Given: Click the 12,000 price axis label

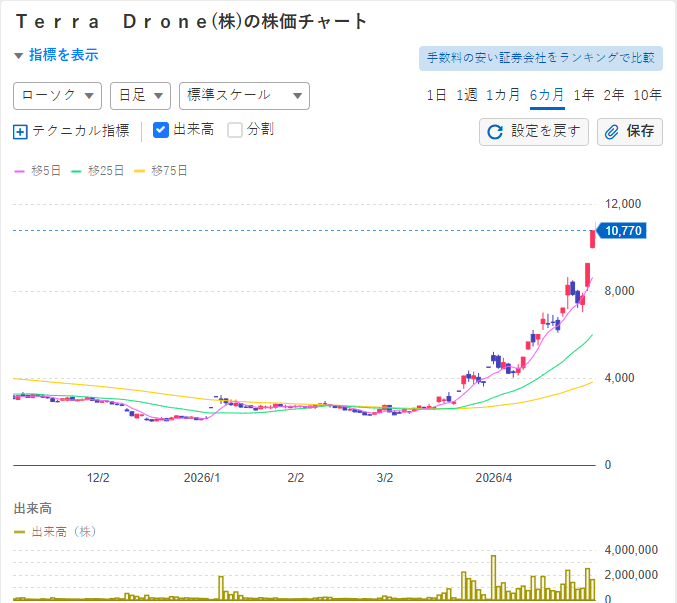Looking at the screenshot, I should point(623,204).
